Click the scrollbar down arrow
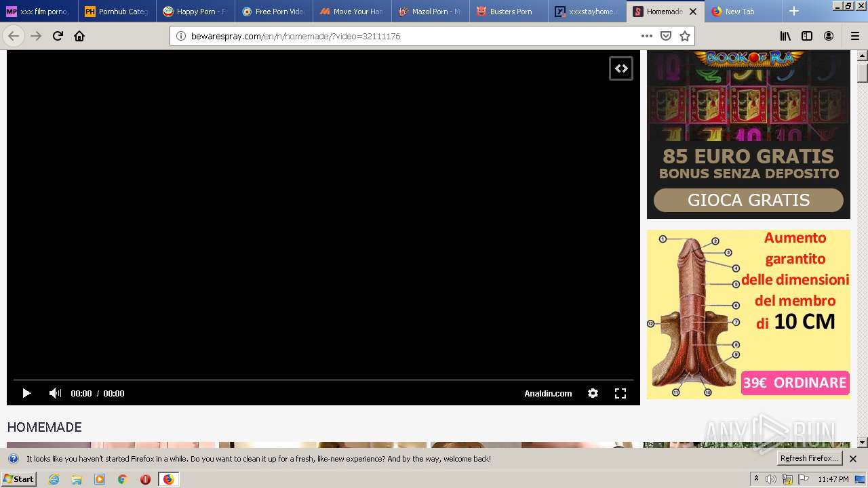The width and height of the screenshot is (868, 488). click(863, 443)
